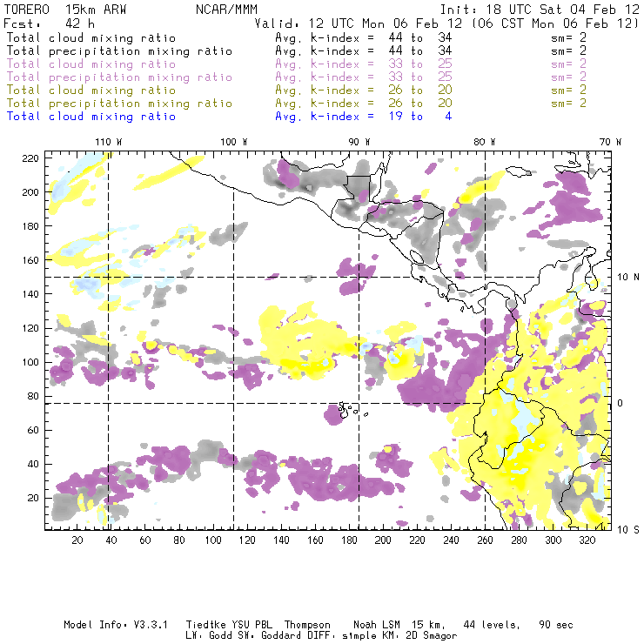
Task: Select black "Total precipitation mixing ratio" legend line
Action: [x=119, y=51]
